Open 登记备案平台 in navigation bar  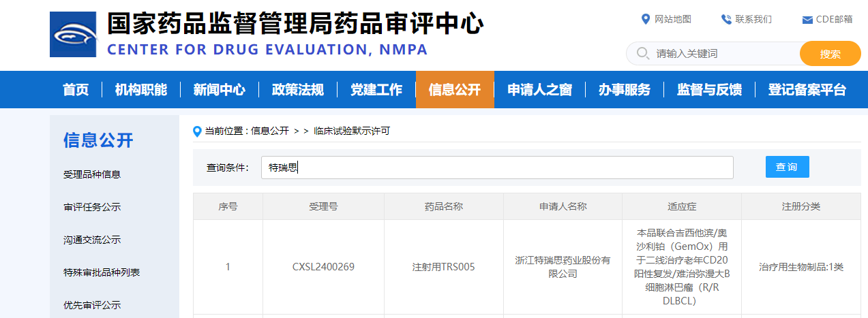point(807,90)
